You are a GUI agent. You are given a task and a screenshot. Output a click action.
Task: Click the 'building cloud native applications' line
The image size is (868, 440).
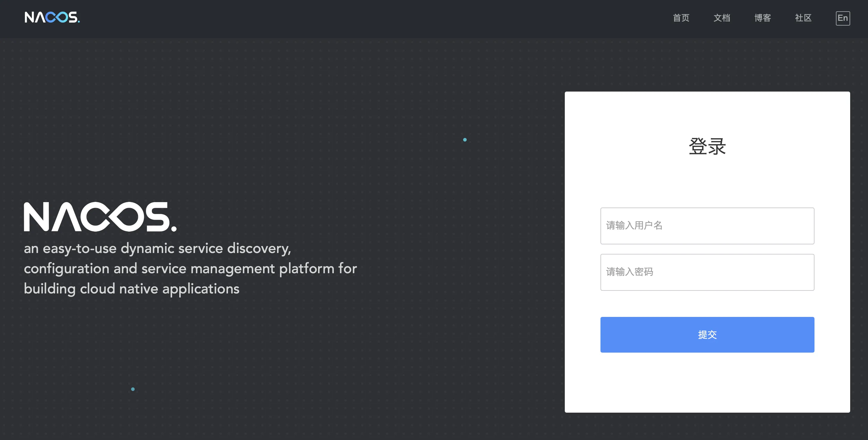[131, 289]
